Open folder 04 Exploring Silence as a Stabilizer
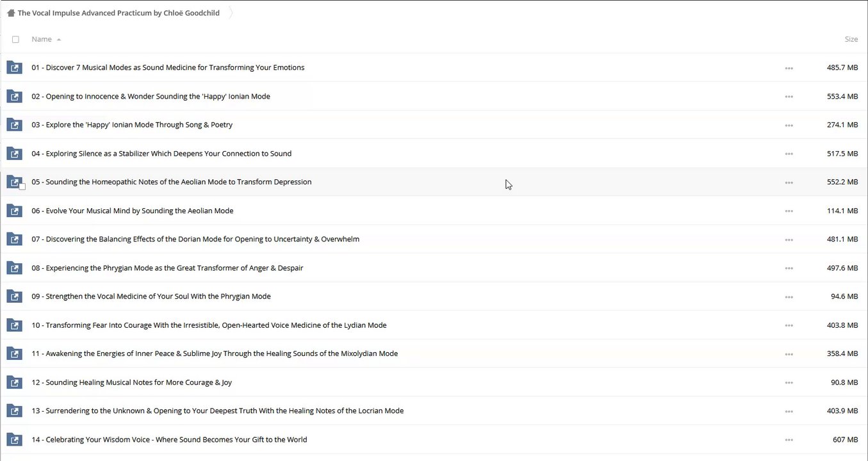The image size is (868, 461). coord(161,154)
